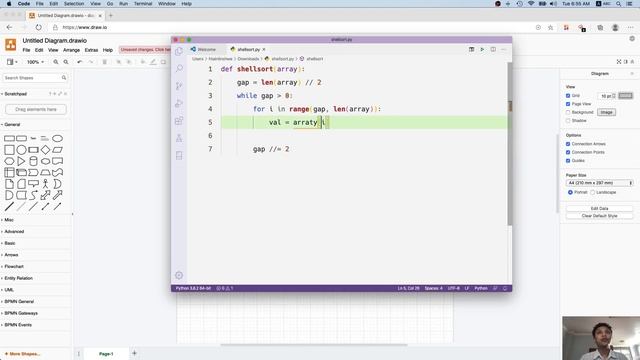
Task: Click the search magnifier in Search Shapes box
Action: (x=64, y=78)
